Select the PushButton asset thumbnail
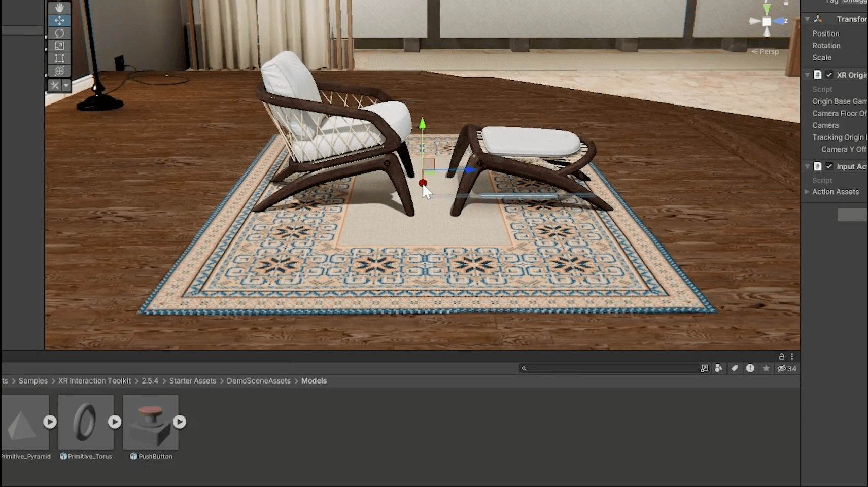This screenshot has width=868, height=487. (151, 424)
